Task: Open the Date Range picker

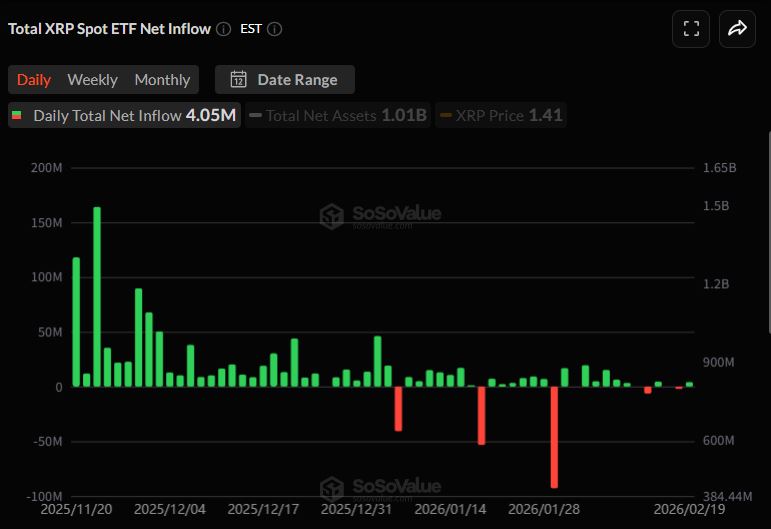Action: click(285, 80)
